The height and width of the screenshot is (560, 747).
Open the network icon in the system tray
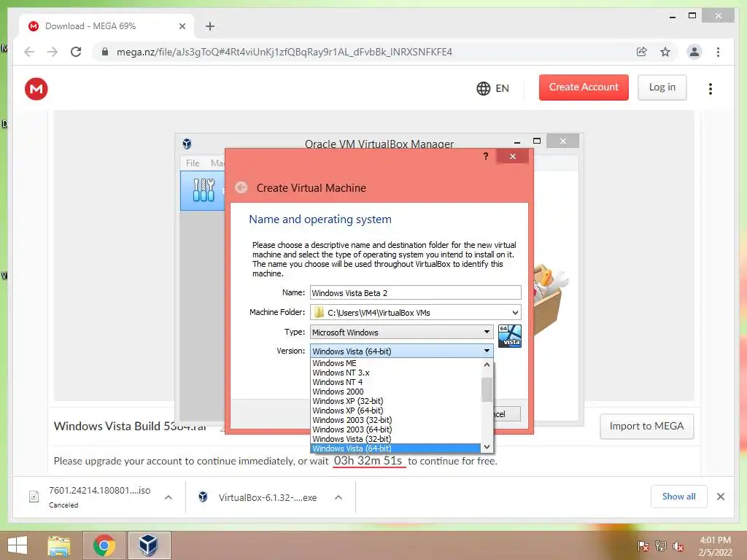tap(661, 546)
